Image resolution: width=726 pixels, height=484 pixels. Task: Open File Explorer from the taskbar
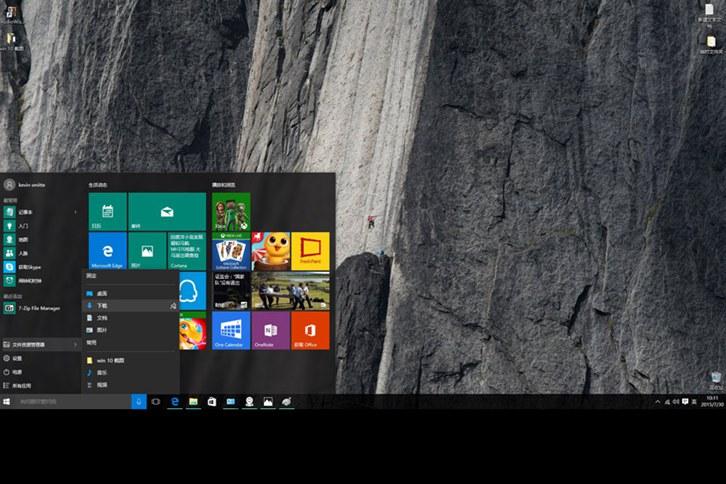(x=193, y=402)
